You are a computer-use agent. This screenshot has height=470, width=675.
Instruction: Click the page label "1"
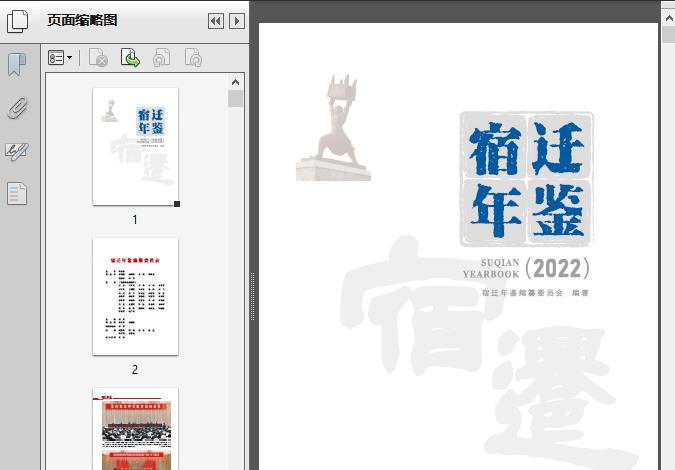click(135, 220)
